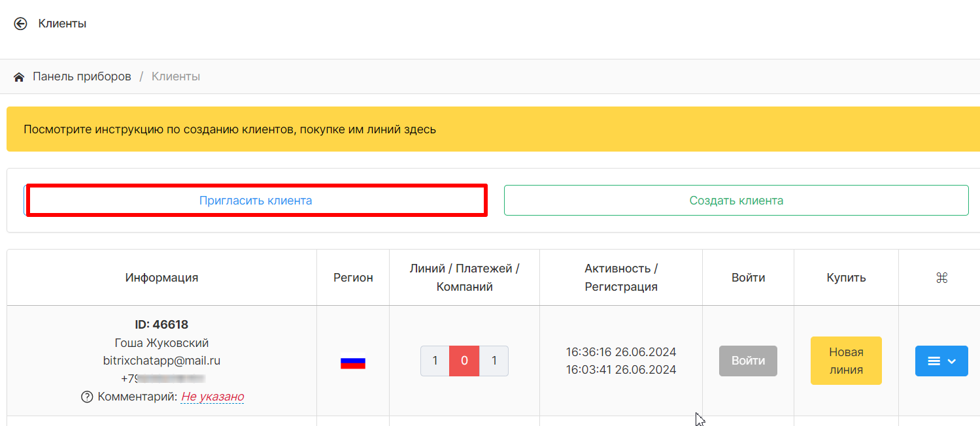
Task: Select the email bitrixchatapp@mail.ru
Action: click(161, 361)
